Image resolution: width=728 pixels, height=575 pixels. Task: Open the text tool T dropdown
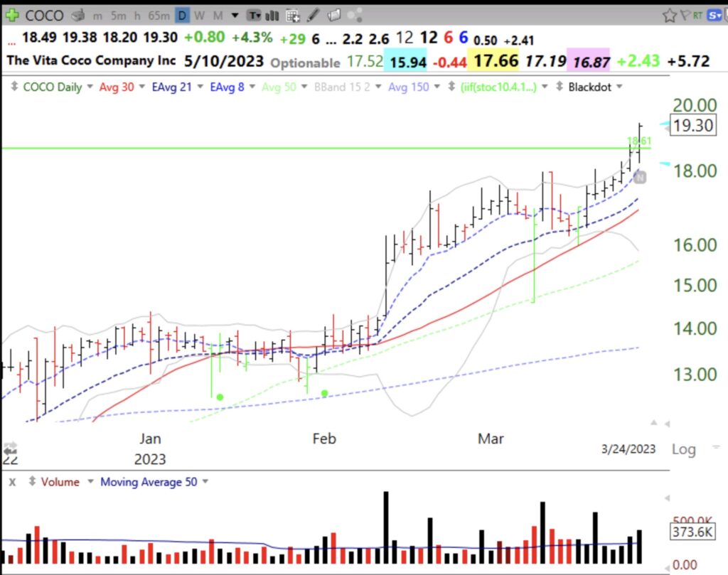254,16
